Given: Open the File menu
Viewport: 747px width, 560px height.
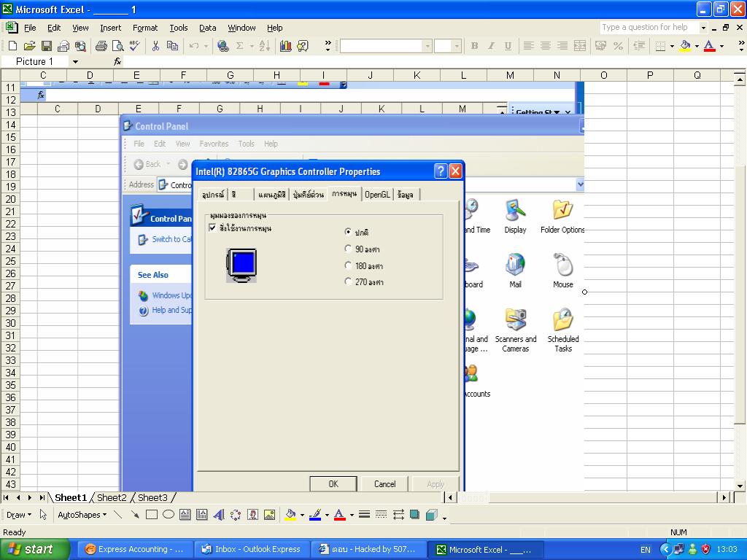Looking at the screenshot, I should (30, 28).
